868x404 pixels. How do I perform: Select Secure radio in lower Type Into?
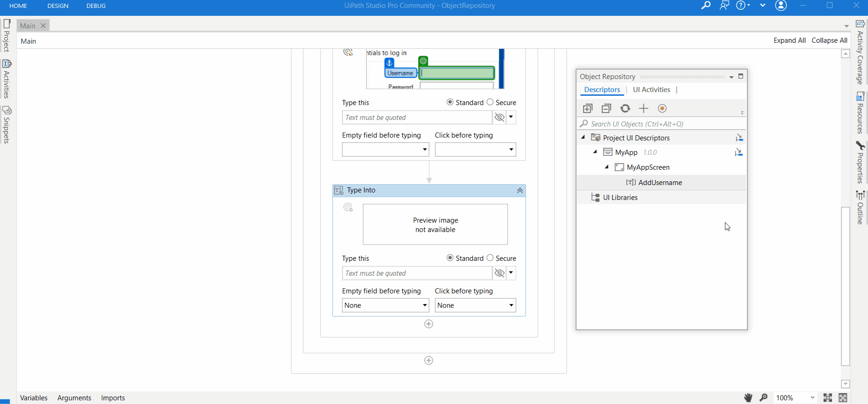[490, 258]
